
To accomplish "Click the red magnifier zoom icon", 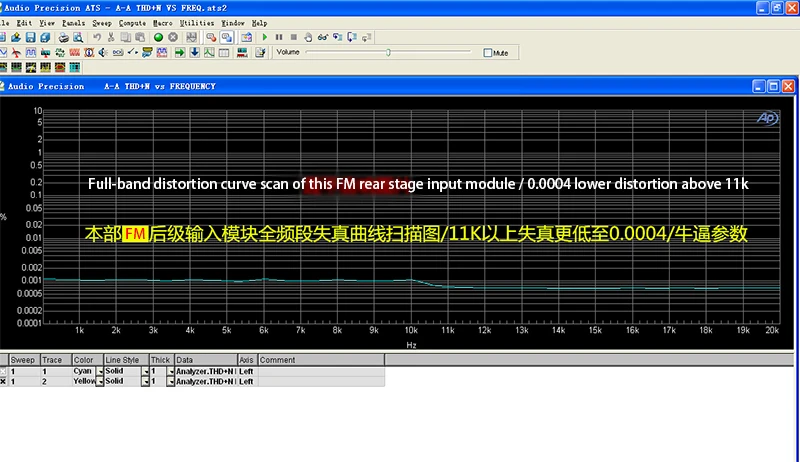I will (x=211, y=37).
